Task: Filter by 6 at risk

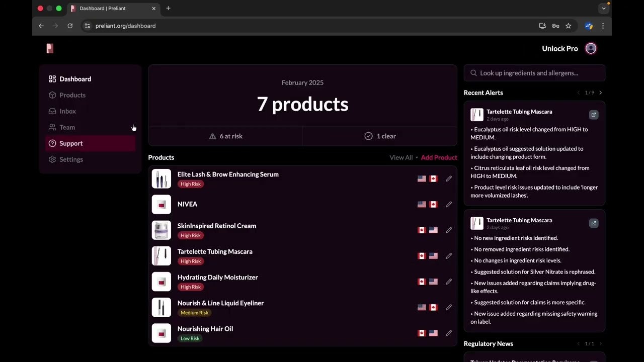Action: 225,136
